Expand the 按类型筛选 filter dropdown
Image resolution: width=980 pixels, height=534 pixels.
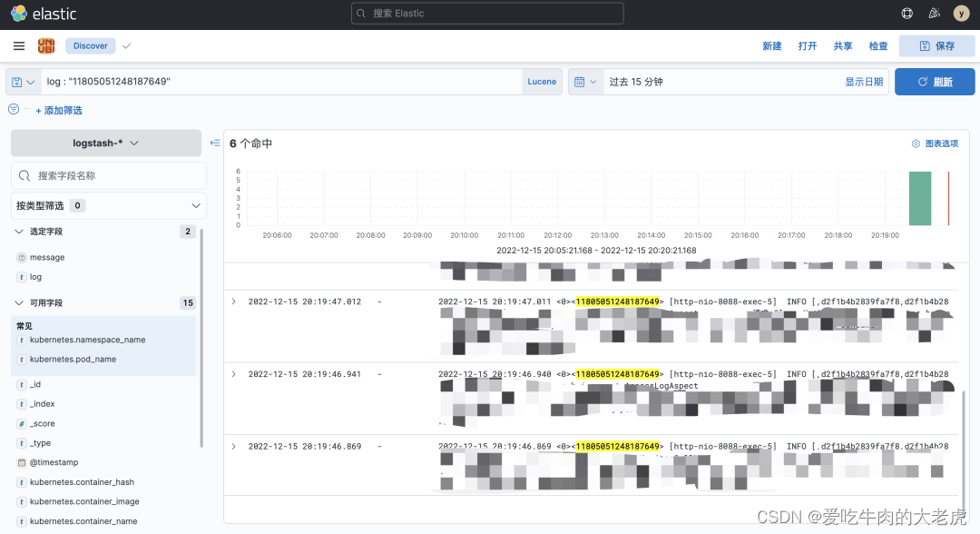point(109,206)
